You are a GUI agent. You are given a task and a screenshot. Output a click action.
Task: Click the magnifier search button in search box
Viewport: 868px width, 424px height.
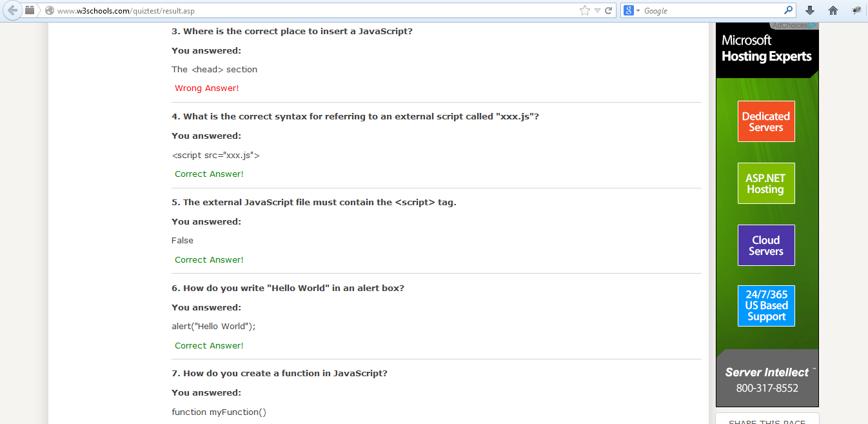[788, 10]
